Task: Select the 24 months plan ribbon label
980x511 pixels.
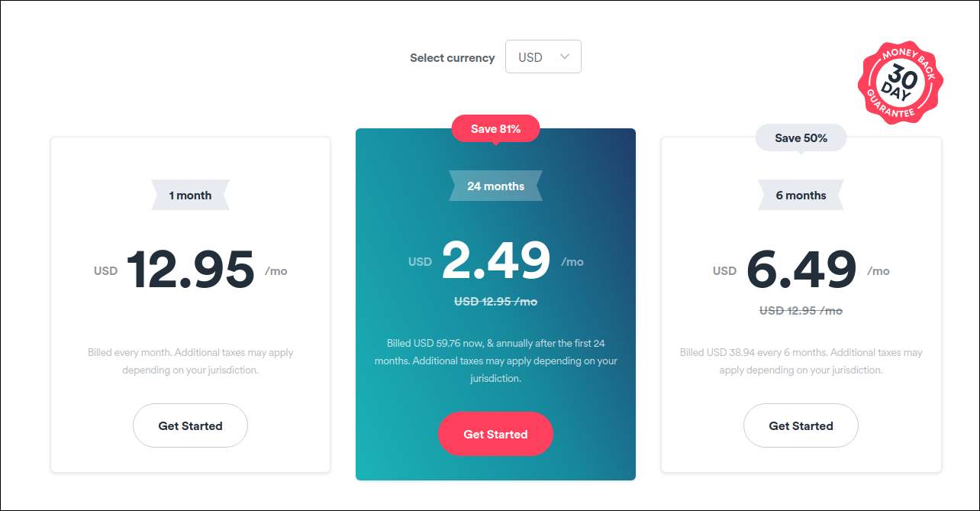Action: pyautogui.click(x=495, y=186)
